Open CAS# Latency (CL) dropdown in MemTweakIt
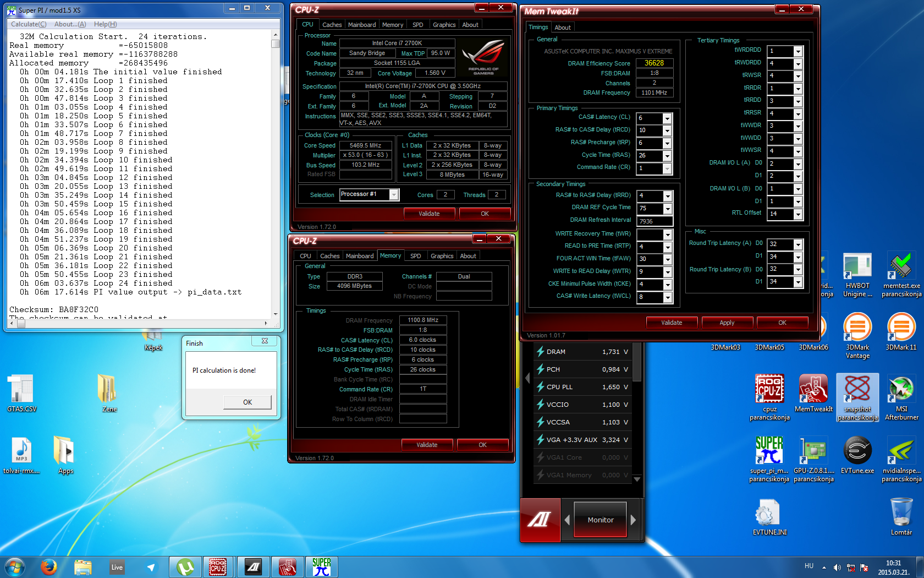The width and height of the screenshot is (924, 578). pos(667,118)
